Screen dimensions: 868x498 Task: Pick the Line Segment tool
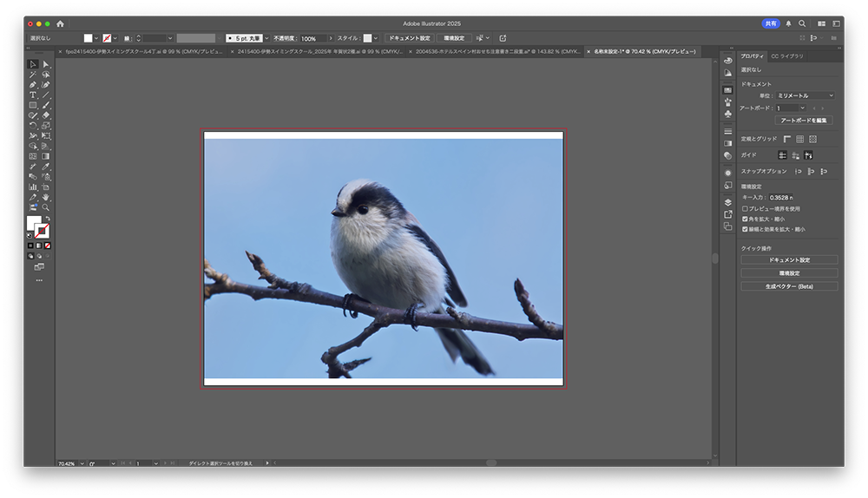[x=46, y=95]
